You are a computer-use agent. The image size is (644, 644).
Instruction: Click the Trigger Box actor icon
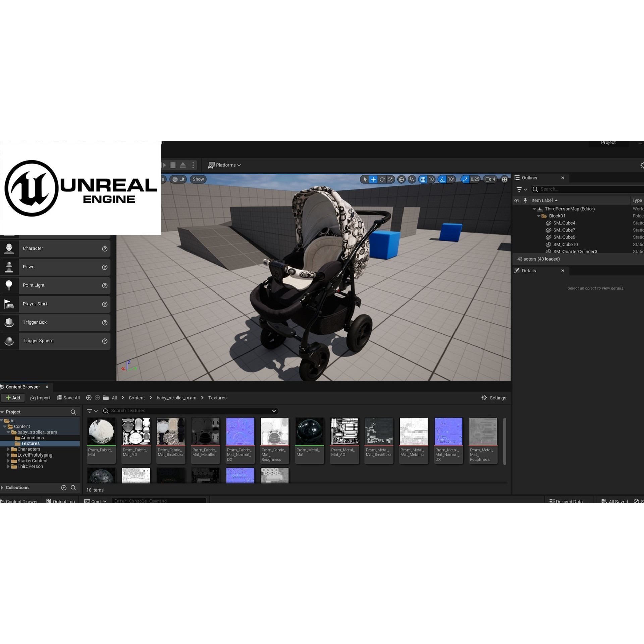(9, 322)
